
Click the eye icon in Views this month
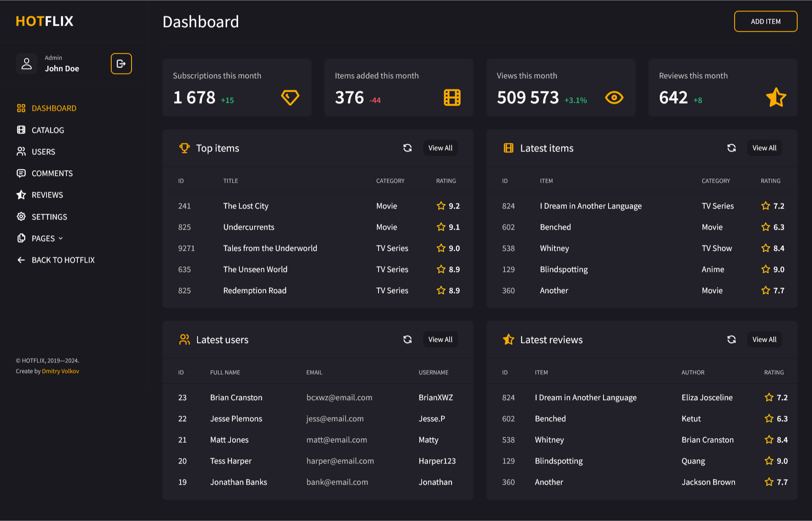pyautogui.click(x=614, y=98)
